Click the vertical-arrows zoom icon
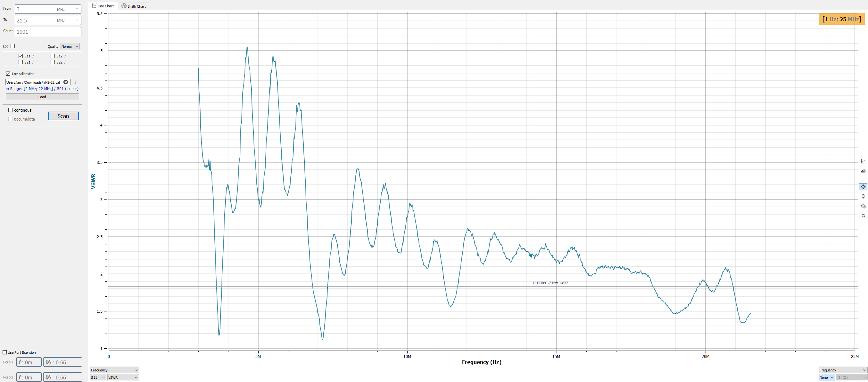 click(x=863, y=196)
